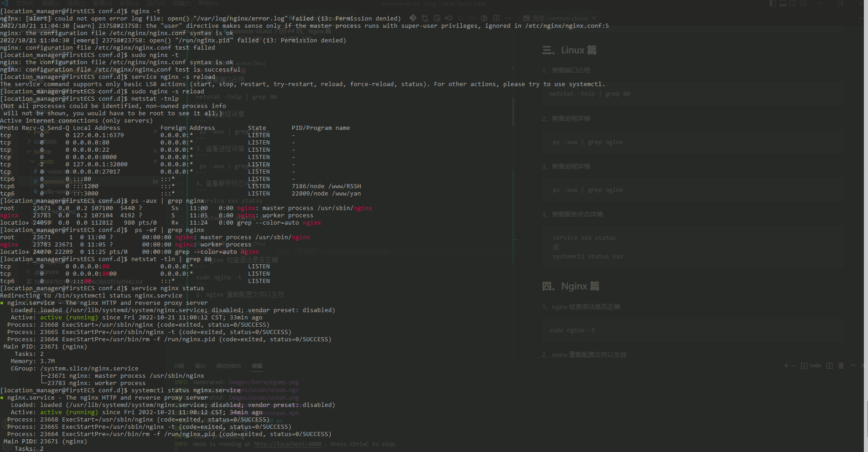The image size is (868, 452).
Task: Maximize panel size with the chevron-up icon
Action: 853,366
